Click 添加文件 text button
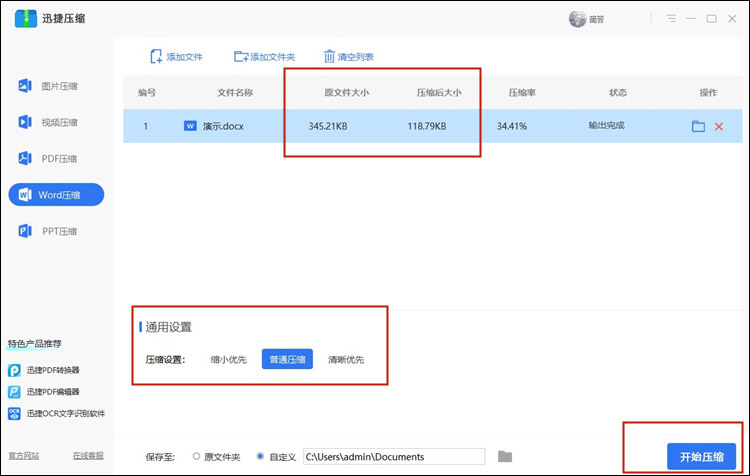The image size is (750, 476). pos(185,57)
